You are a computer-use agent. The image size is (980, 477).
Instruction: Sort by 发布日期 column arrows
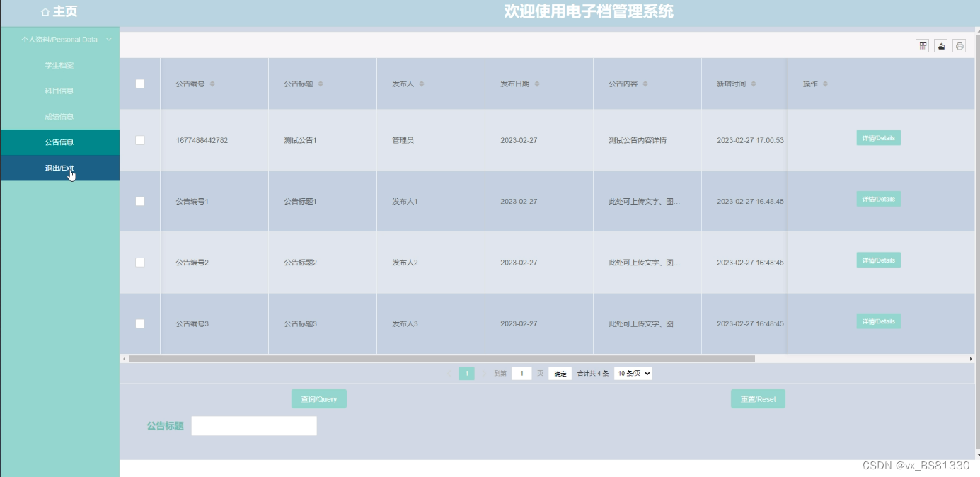pos(537,84)
